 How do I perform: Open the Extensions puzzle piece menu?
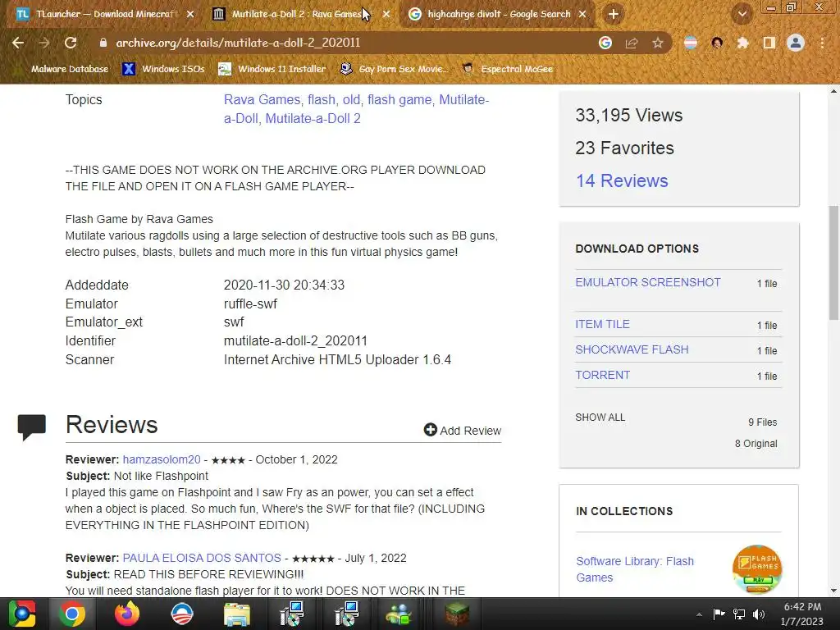pyautogui.click(x=742, y=43)
